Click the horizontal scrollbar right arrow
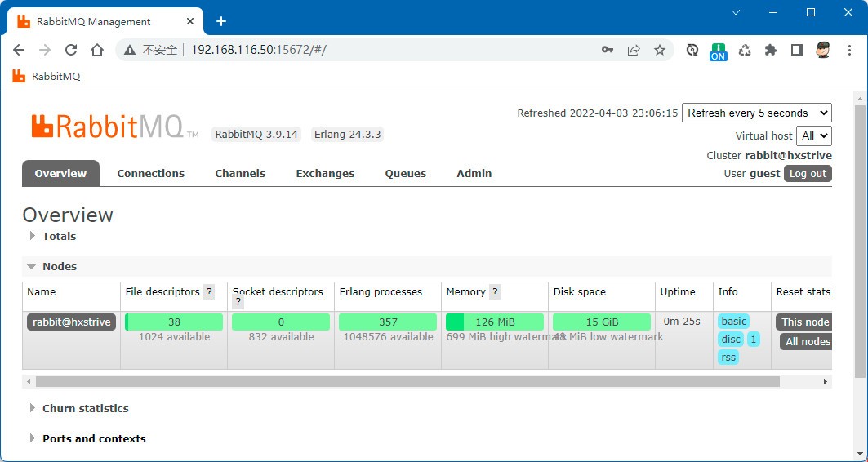 click(x=826, y=382)
